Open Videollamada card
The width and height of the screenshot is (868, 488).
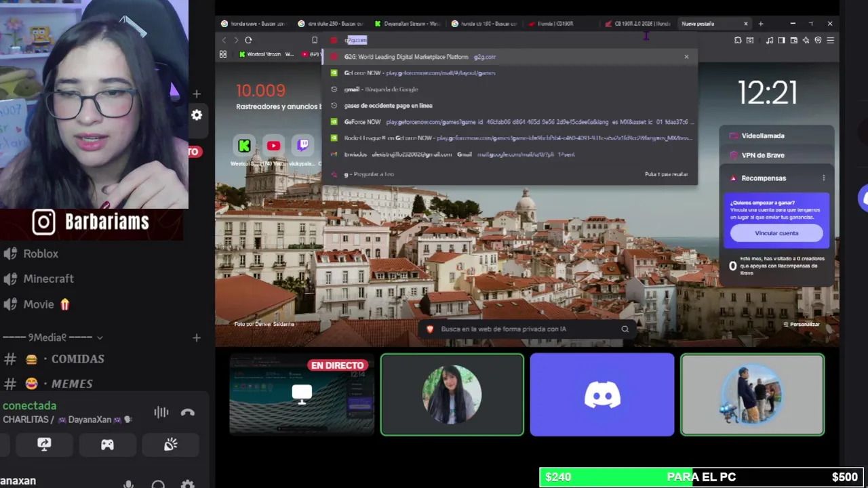coord(776,136)
